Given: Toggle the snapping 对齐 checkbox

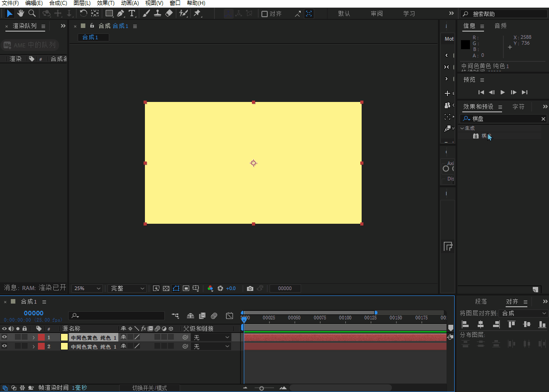Looking at the screenshot, I should pos(265,14).
